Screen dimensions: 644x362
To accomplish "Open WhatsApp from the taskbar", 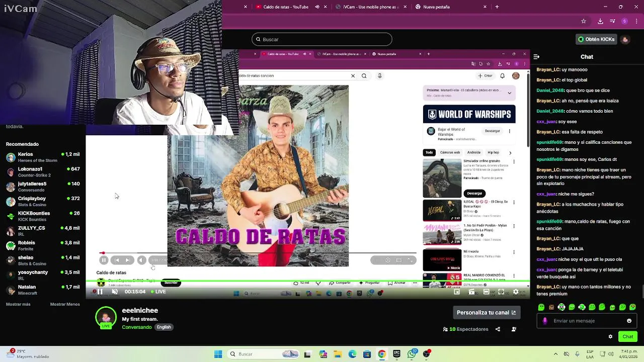I will [412, 354].
